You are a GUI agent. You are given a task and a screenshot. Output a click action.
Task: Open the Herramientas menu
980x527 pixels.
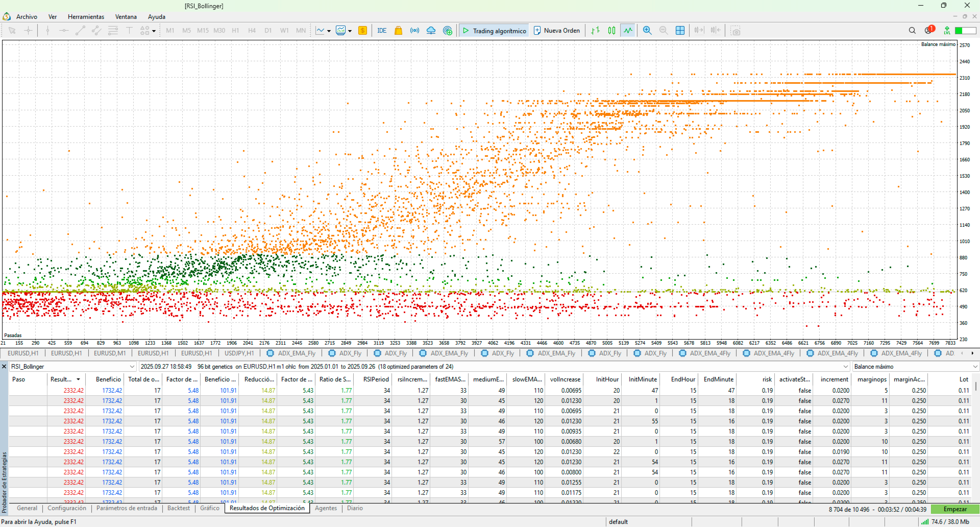point(86,17)
